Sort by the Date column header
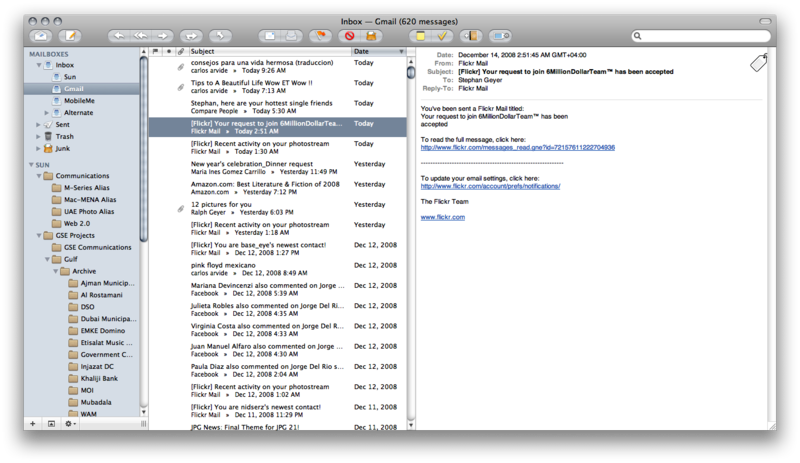The height and width of the screenshot is (463, 800). tap(379, 51)
